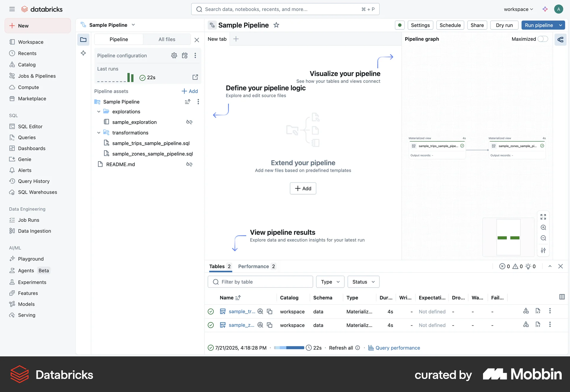Image resolution: width=570 pixels, height=392 pixels.
Task: Click the pipeline graph icon at top right
Action: [x=560, y=39]
